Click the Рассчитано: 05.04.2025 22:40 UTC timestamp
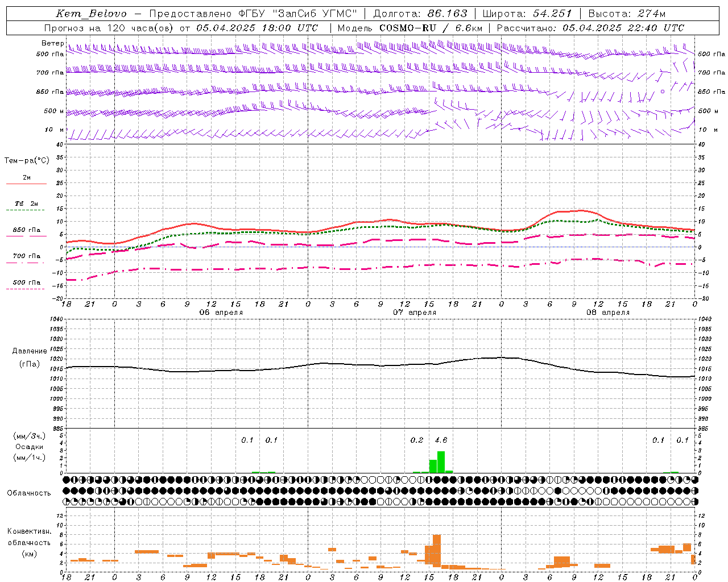Image resolution: width=728 pixels, height=582 pixels. 590,28
